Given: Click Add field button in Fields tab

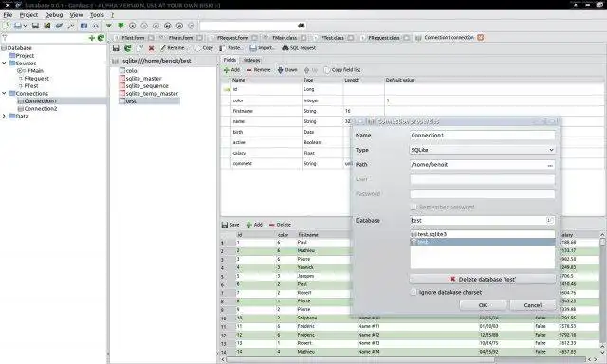Looking at the screenshot, I should pos(231,70).
